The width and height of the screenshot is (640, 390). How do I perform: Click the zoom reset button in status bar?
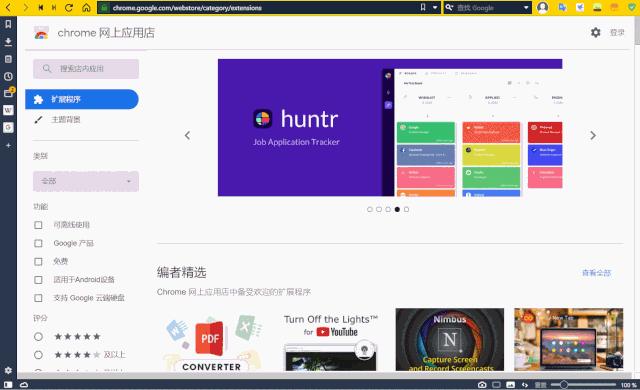[x=540, y=384]
